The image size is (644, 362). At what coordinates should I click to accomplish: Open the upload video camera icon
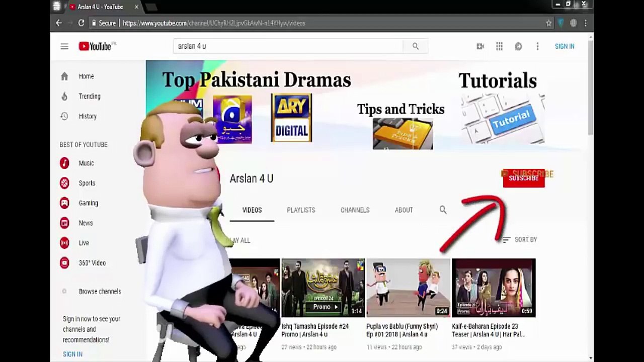coord(480,46)
